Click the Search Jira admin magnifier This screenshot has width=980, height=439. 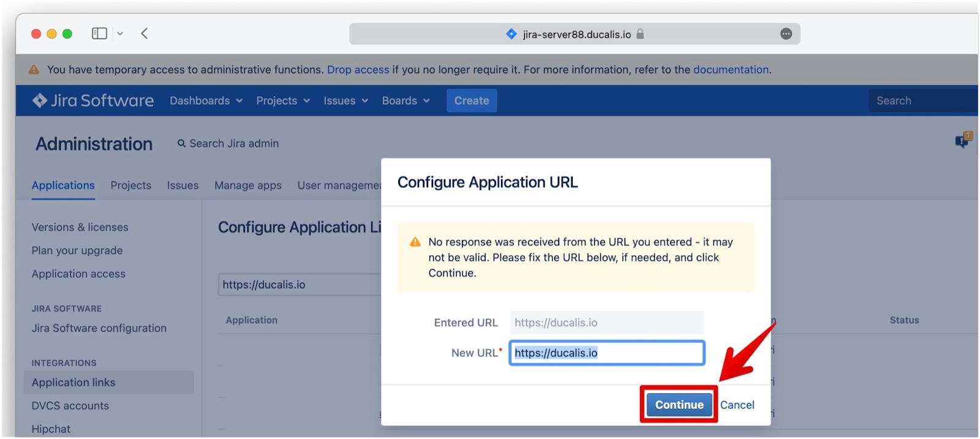pos(181,143)
